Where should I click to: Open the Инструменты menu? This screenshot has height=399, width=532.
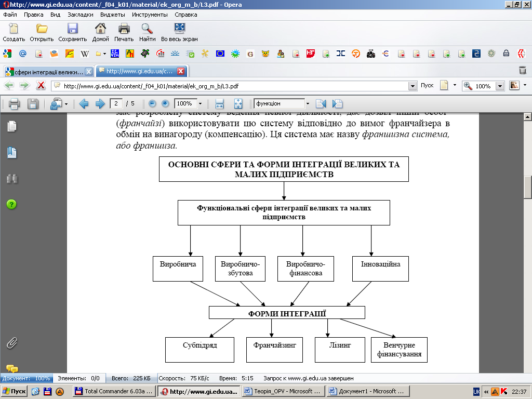click(150, 15)
